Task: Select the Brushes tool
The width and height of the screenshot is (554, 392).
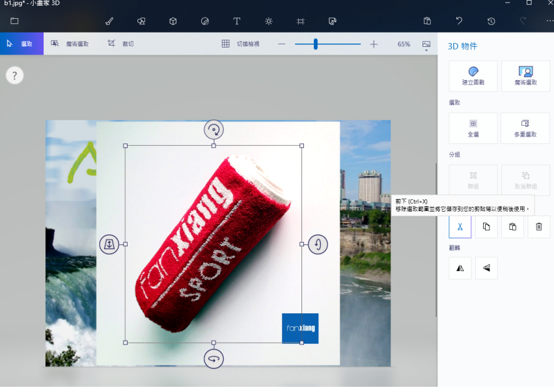Action: pos(109,21)
